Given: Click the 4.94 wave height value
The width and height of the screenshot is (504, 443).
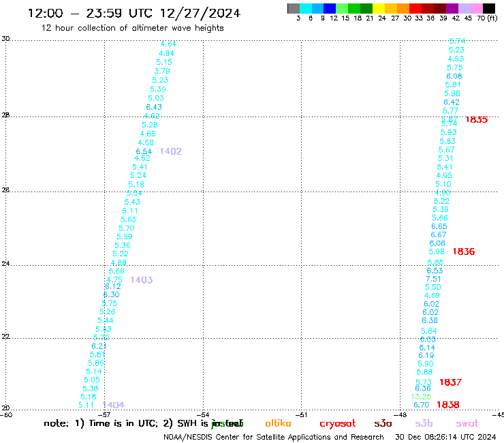Looking at the screenshot, I should point(166,53).
